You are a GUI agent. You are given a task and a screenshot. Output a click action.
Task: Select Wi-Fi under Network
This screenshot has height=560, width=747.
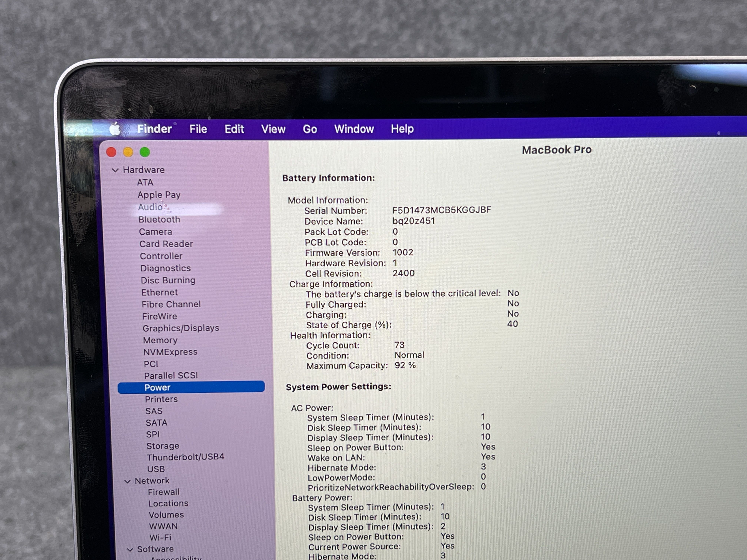(160, 537)
